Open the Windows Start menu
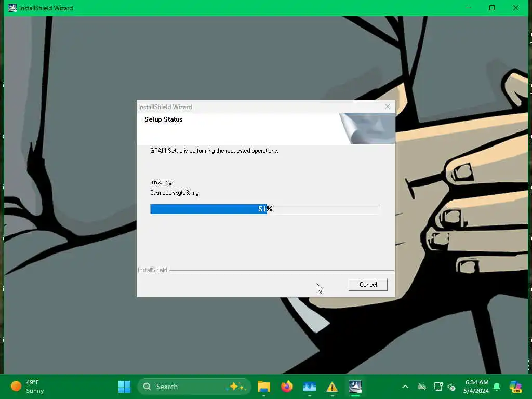This screenshot has height=399, width=532. (x=124, y=387)
